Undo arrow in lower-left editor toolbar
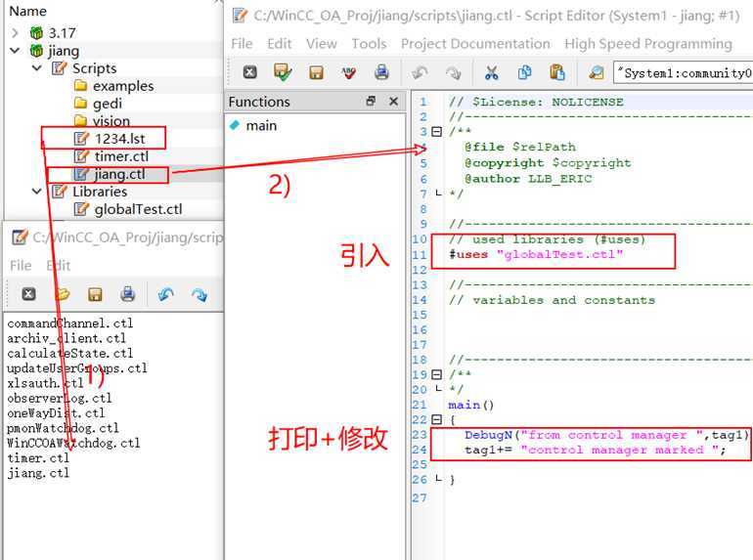This screenshot has height=560, width=753. coord(165,294)
